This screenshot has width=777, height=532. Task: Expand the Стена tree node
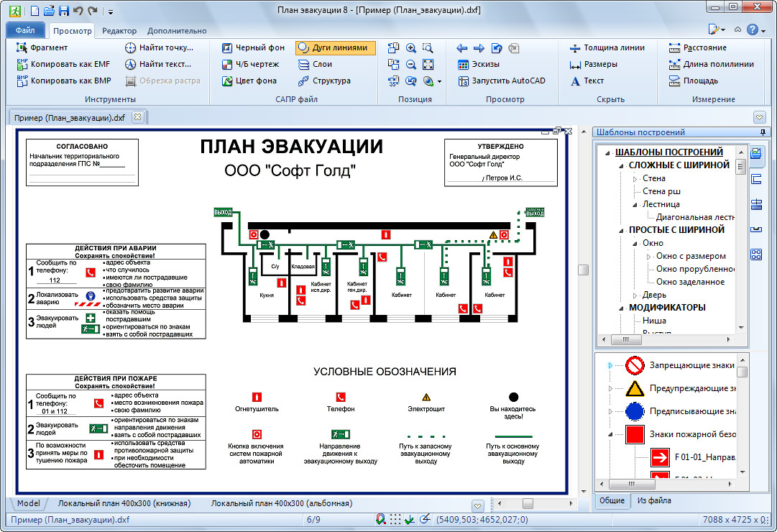pos(635,178)
